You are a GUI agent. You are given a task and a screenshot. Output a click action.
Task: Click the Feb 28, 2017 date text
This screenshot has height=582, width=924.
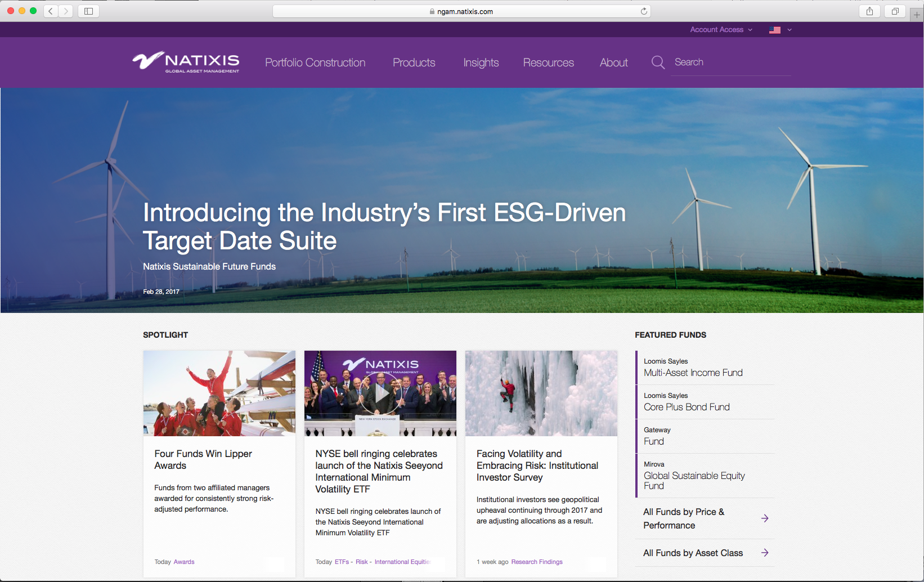(x=161, y=292)
